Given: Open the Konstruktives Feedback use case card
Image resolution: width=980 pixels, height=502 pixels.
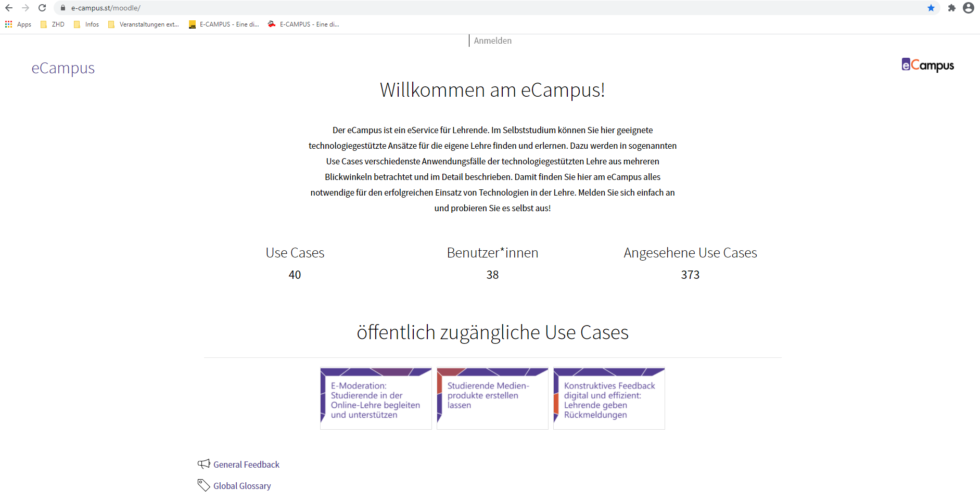Looking at the screenshot, I should 609,398.
